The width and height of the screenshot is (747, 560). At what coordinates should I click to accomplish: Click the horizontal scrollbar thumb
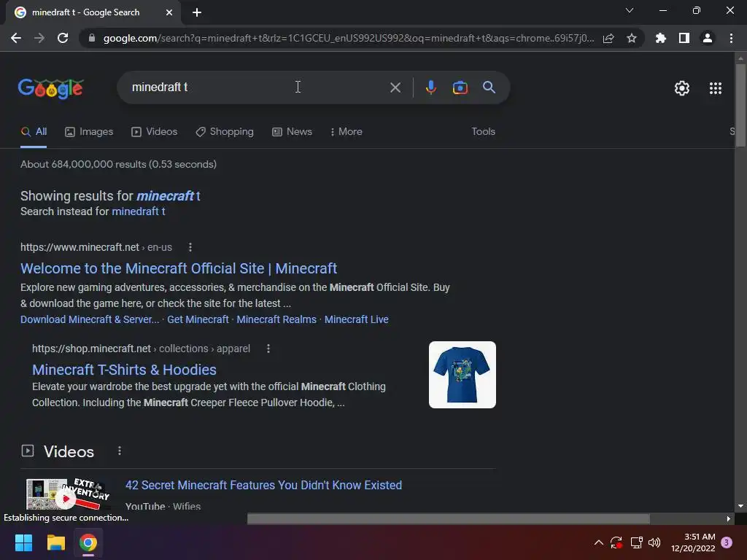tap(449, 518)
